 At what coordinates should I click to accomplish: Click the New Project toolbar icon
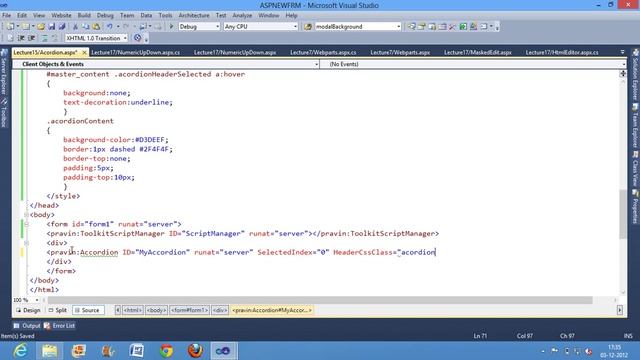[x=10, y=27]
